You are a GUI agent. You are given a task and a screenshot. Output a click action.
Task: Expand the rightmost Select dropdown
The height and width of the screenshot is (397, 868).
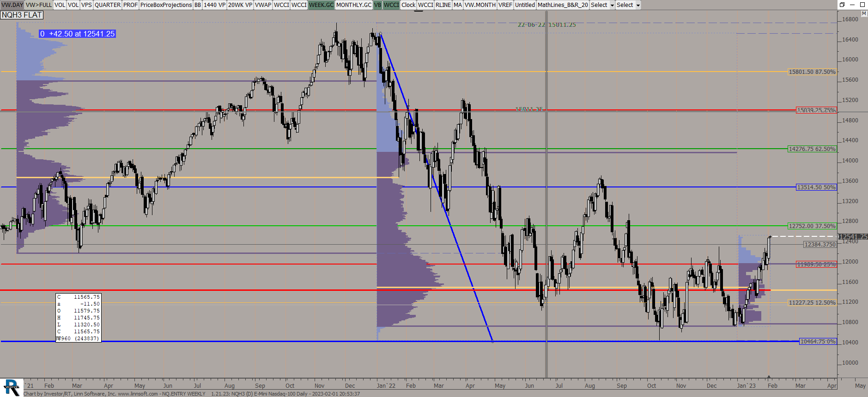coord(628,5)
